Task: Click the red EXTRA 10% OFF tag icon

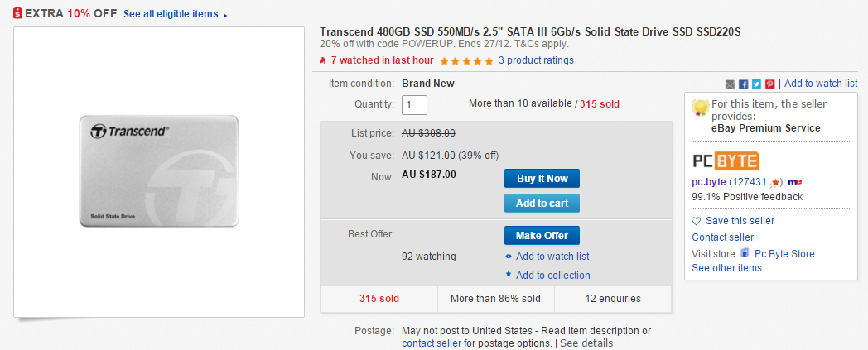Action: (17, 12)
